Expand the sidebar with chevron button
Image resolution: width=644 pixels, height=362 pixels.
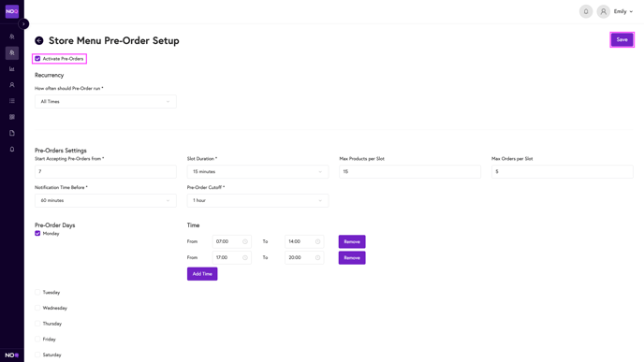point(23,23)
